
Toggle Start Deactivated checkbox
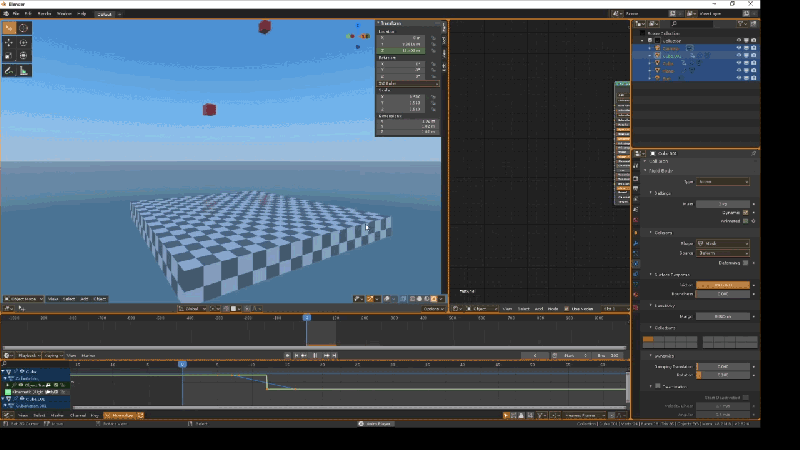pos(745,397)
